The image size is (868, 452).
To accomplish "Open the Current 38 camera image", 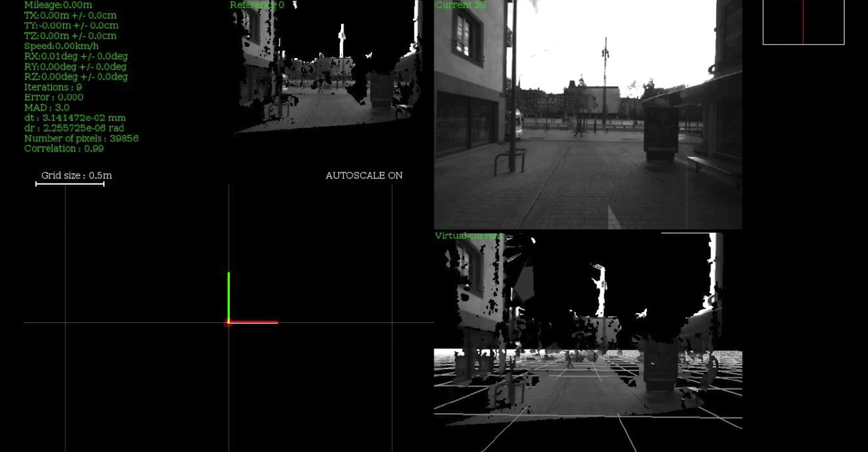I will coord(588,115).
